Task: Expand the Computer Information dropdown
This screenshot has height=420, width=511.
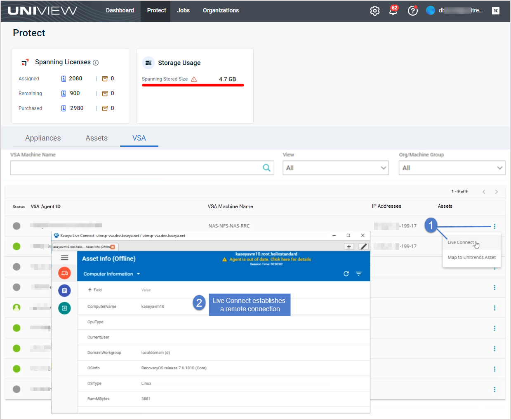Action: pos(111,274)
